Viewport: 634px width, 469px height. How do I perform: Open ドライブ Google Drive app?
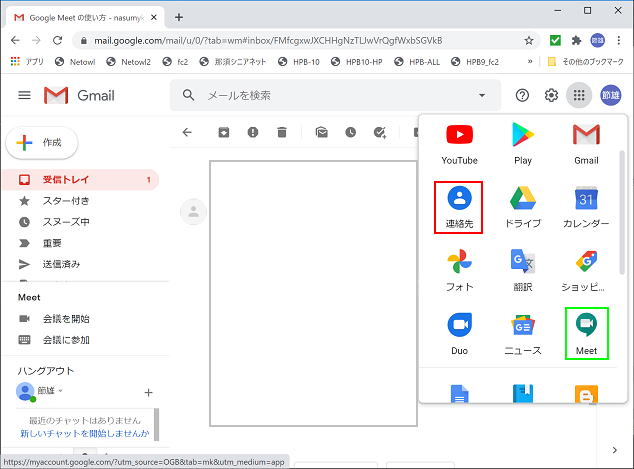click(523, 207)
